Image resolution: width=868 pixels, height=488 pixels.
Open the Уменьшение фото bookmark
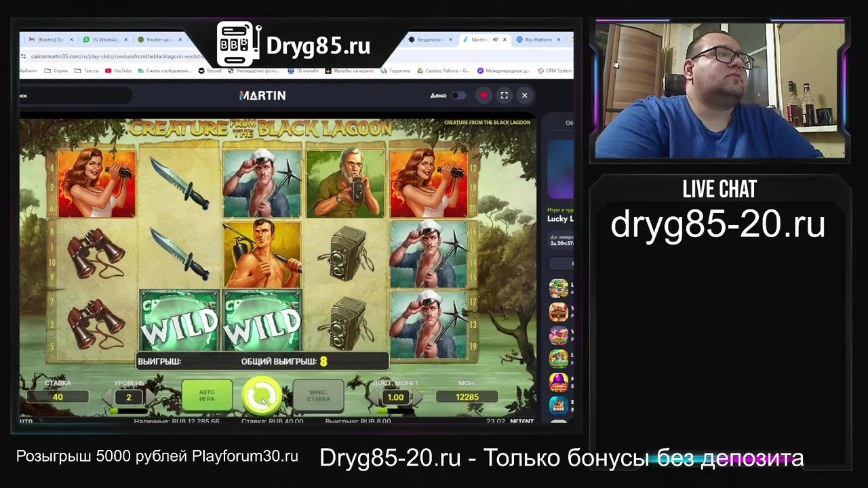254,70
